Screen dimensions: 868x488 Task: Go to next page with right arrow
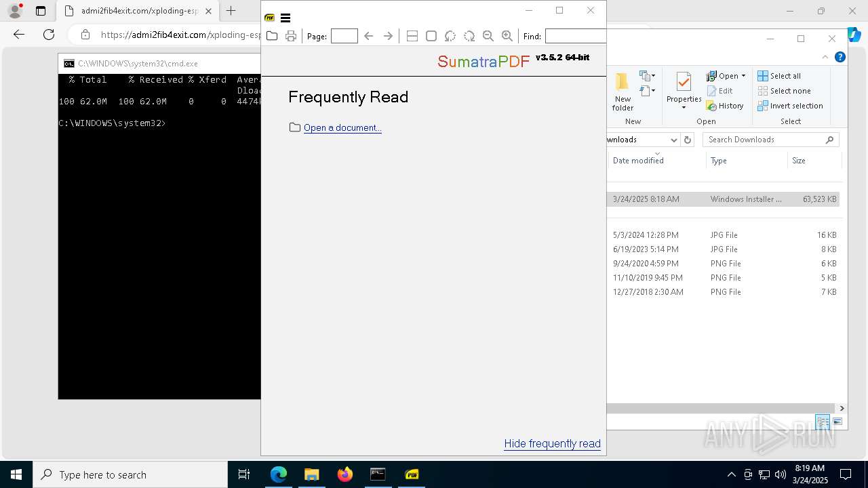tap(388, 36)
